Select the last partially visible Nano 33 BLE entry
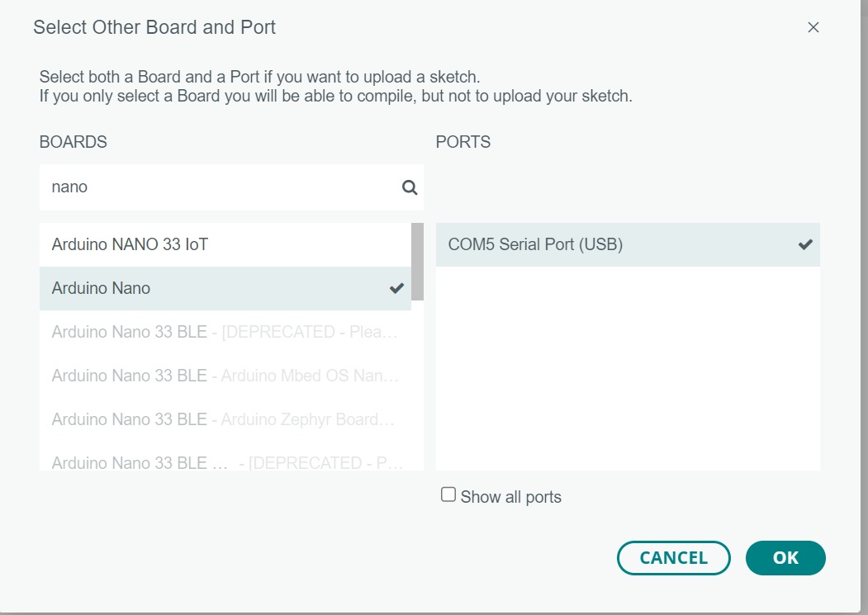This screenshot has width=868, height=615. [225, 461]
